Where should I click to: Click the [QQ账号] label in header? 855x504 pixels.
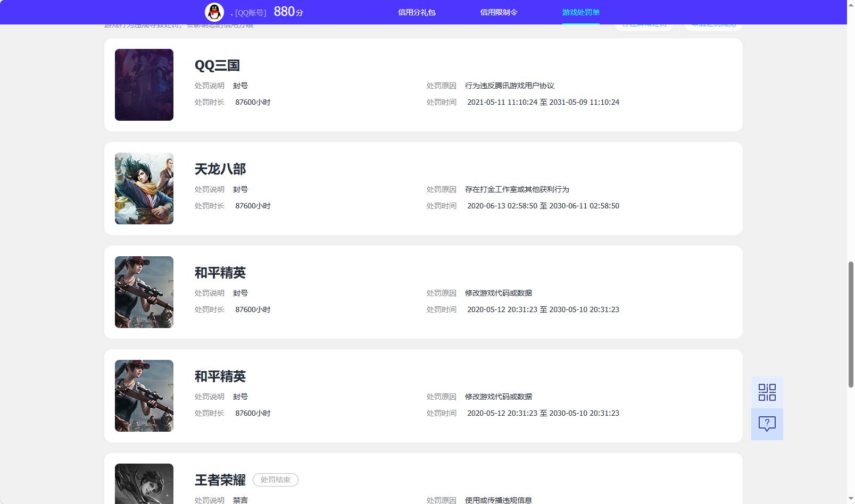pos(251,13)
